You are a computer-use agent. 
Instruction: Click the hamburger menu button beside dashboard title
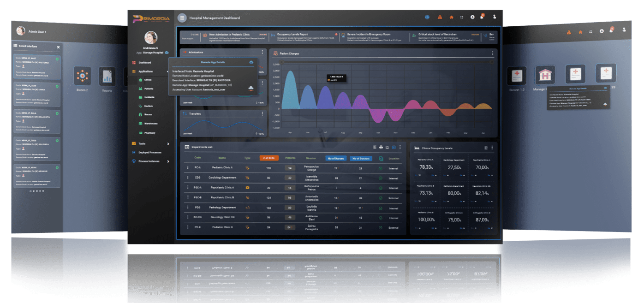coord(182,18)
